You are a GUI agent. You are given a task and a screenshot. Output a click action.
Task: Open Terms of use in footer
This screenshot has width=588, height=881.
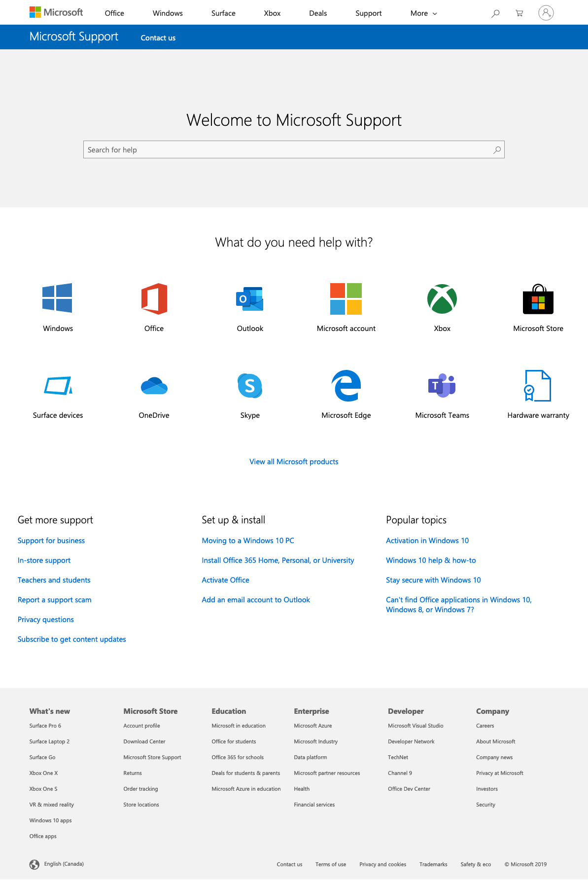(x=331, y=864)
